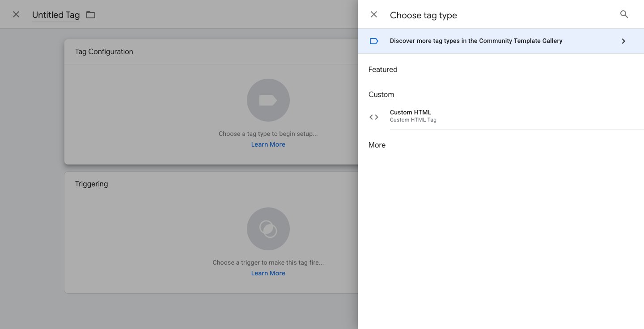Click the Custom HTML code brackets icon
Viewport: 644px width, 329px height.
(374, 117)
